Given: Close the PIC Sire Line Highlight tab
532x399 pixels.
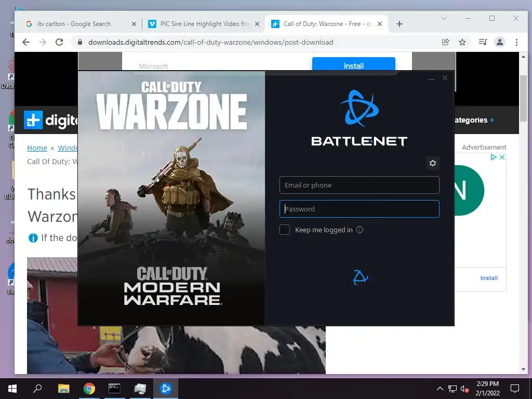Looking at the screenshot, I should tap(257, 24).
